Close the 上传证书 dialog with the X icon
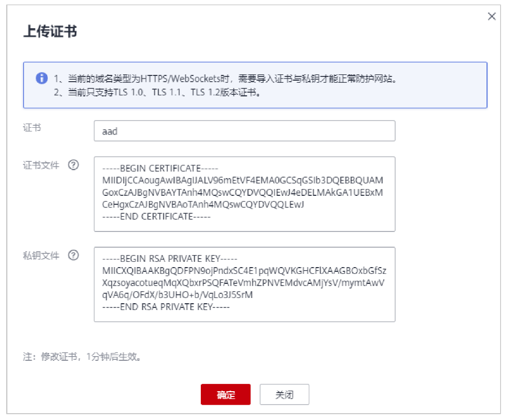 point(491,16)
